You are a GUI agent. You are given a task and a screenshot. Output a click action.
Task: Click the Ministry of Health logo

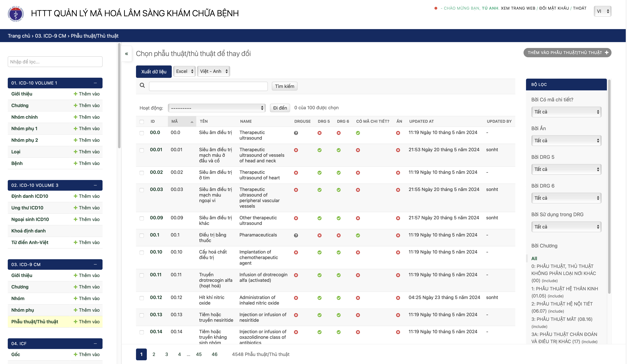[x=16, y=14]
